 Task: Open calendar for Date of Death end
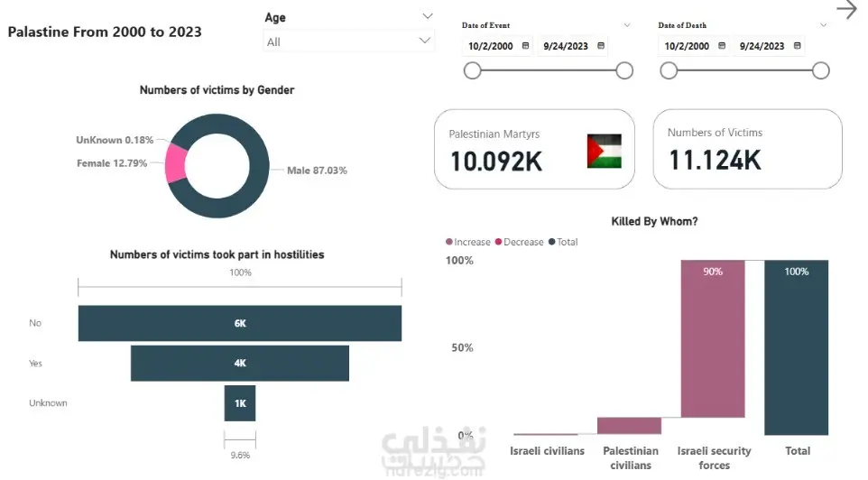798,47
